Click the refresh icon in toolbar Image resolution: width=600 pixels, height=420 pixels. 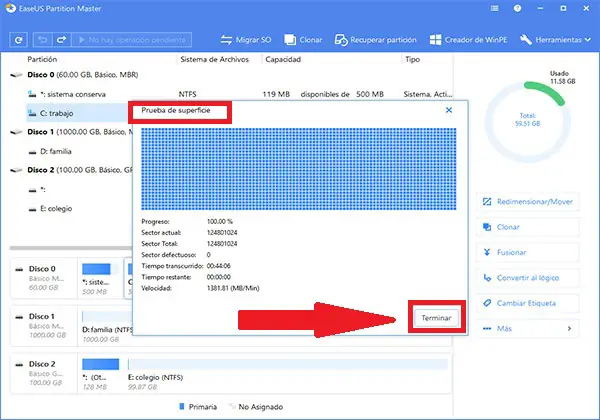pos(18,40)
